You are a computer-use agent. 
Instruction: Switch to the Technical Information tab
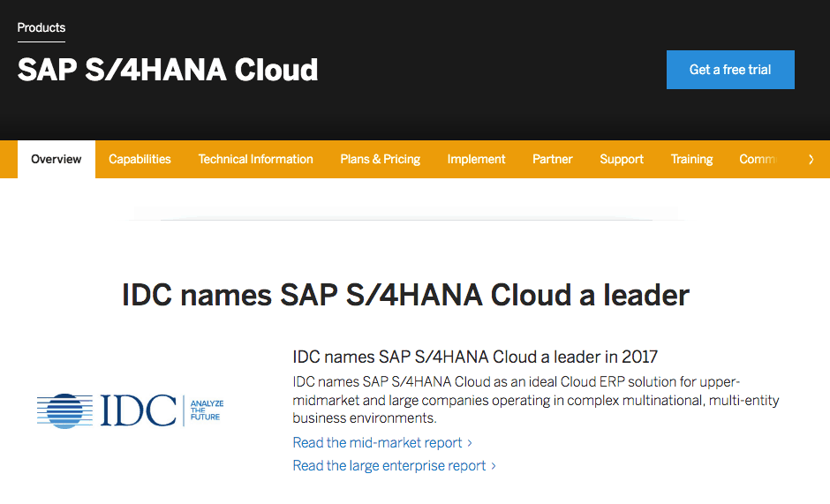click(x=256, y=160)
